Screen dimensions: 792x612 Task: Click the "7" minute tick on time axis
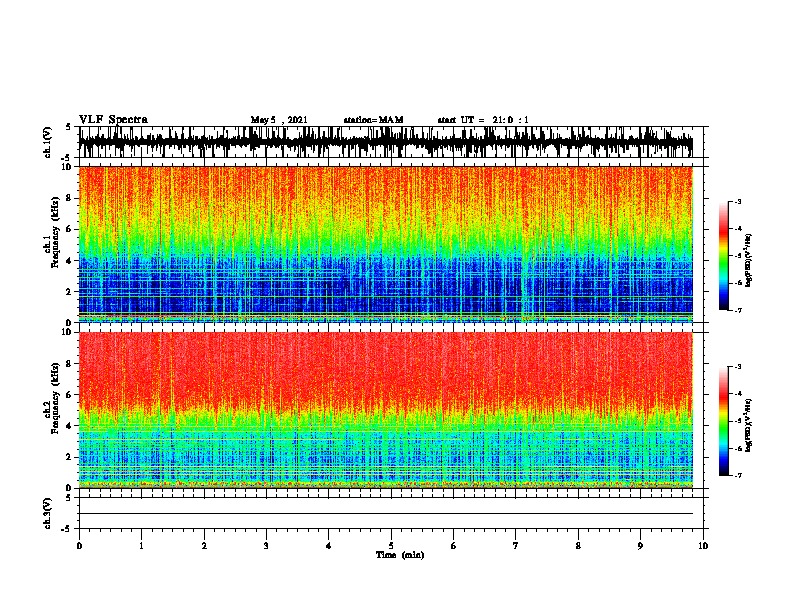coord(516,546)
